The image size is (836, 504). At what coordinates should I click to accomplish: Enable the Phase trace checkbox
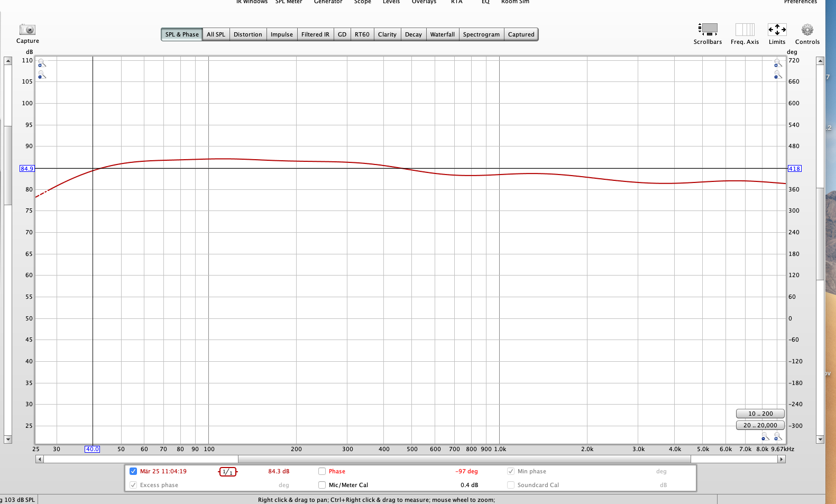pos(322,471)
